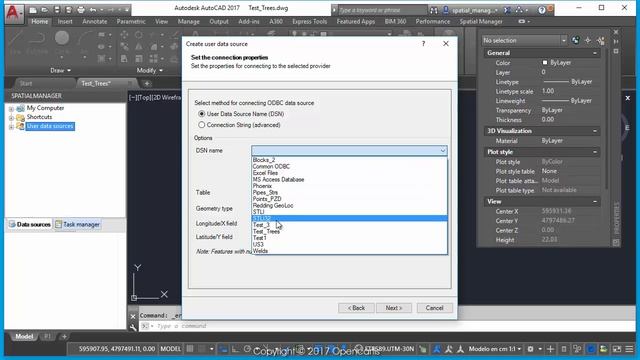Close the command line with its X icon

[x=133, y=316]
